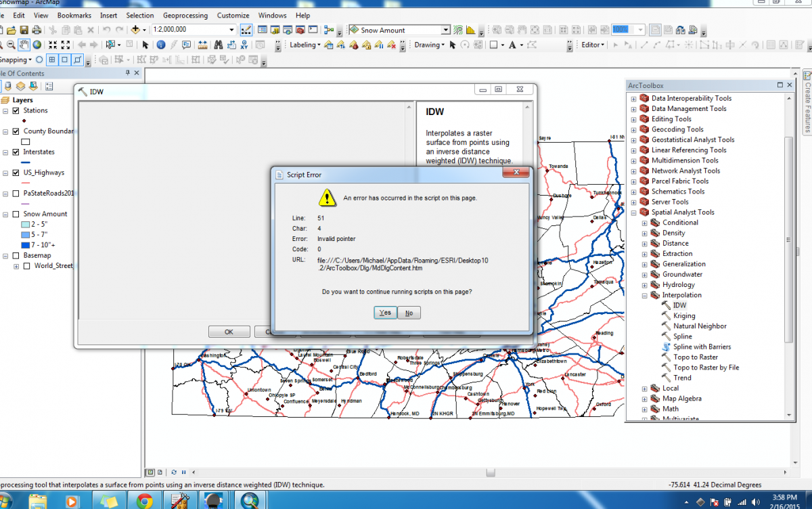
Task: Open the Editor Toolbar icon
Action: coord(246,30)
